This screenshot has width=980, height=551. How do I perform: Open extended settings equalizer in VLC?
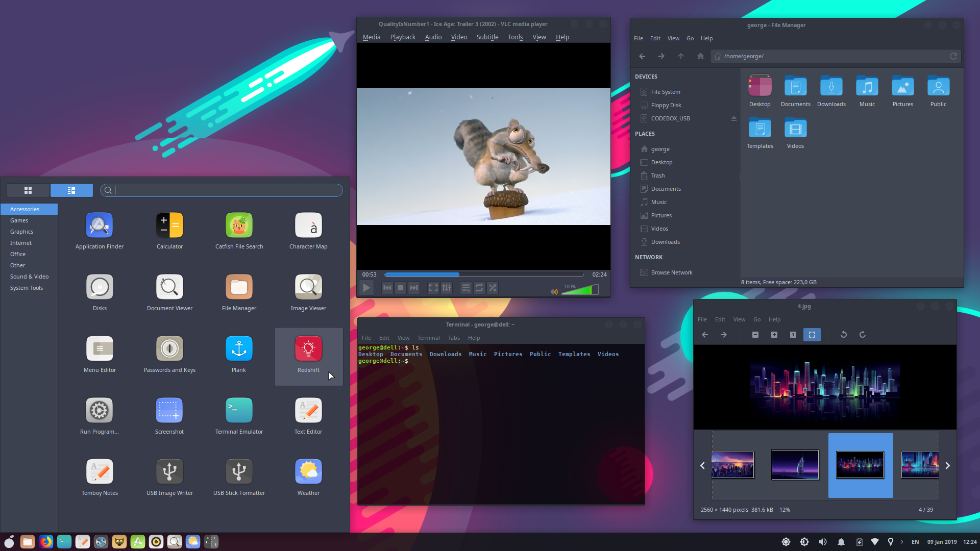[447, 288]
